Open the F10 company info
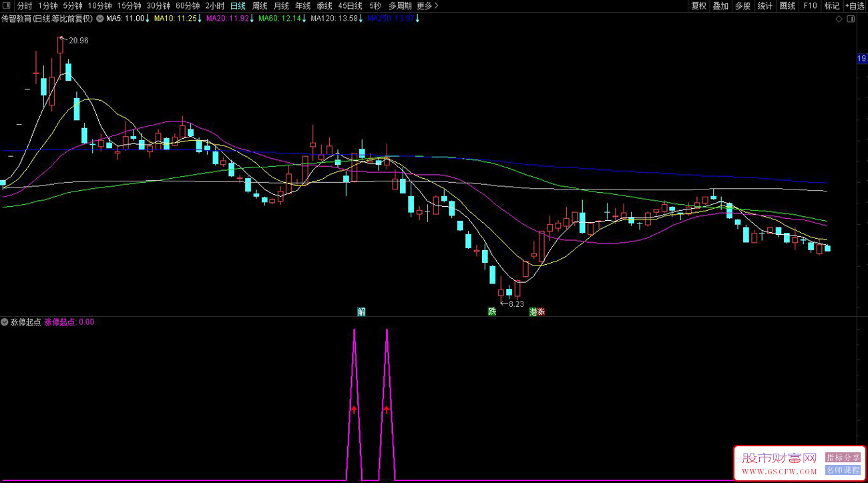This screenshot has width=868, height=483. (810, 6)
